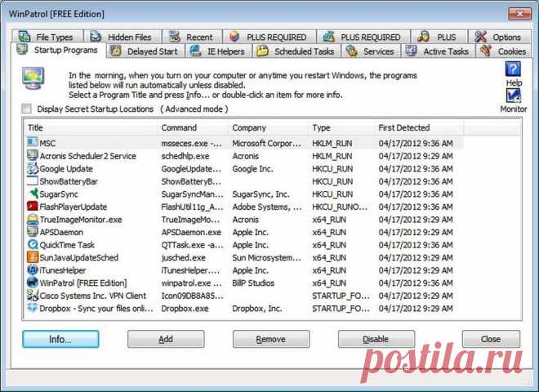Sort by the Type column header

341,127
